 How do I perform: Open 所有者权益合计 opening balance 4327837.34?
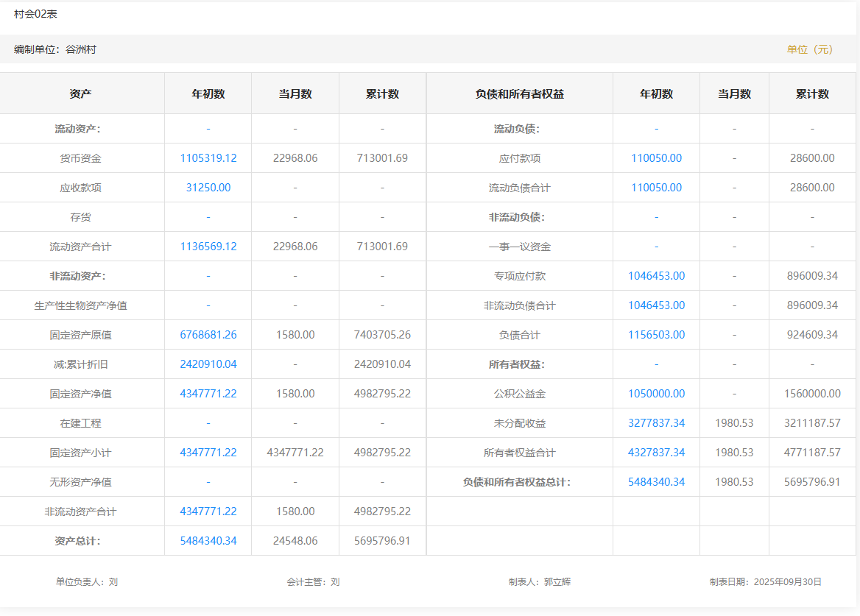click(656, 453)
